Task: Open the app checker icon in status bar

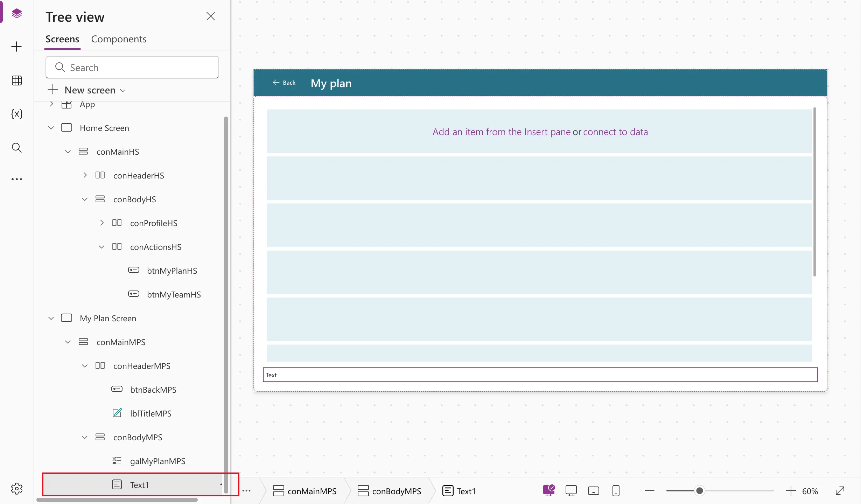Action: click(x=549, y=491)
